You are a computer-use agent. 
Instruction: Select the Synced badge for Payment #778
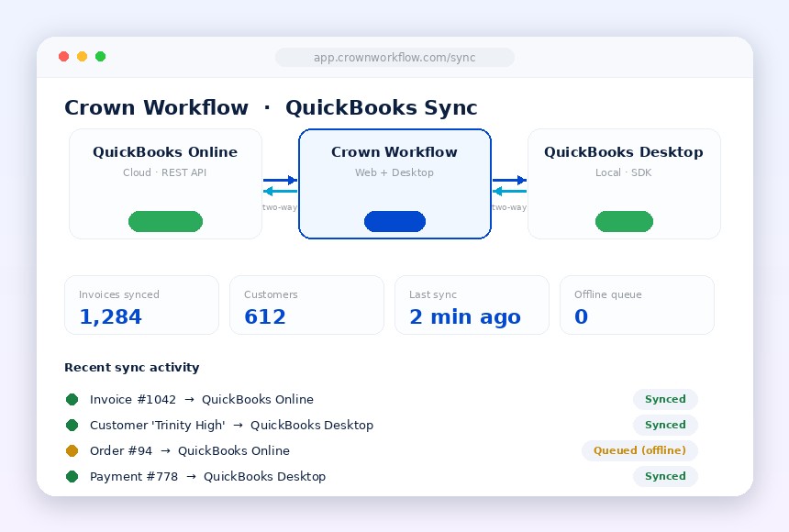pyautogui.click(x=665, y=476)
